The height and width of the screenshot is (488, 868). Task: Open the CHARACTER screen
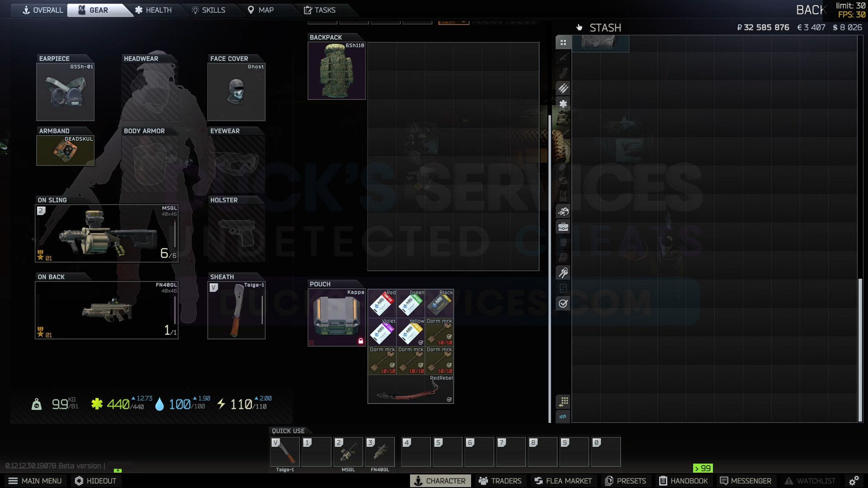click(x=440, y=481)
